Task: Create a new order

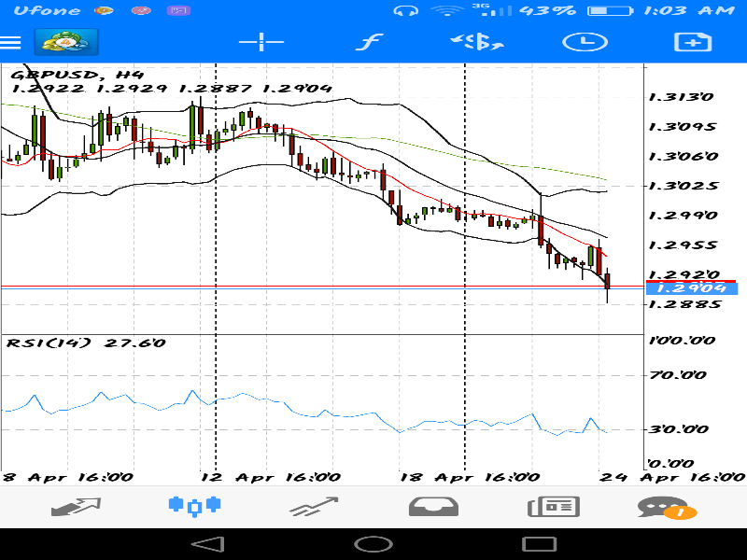Action: coord(693,42)
